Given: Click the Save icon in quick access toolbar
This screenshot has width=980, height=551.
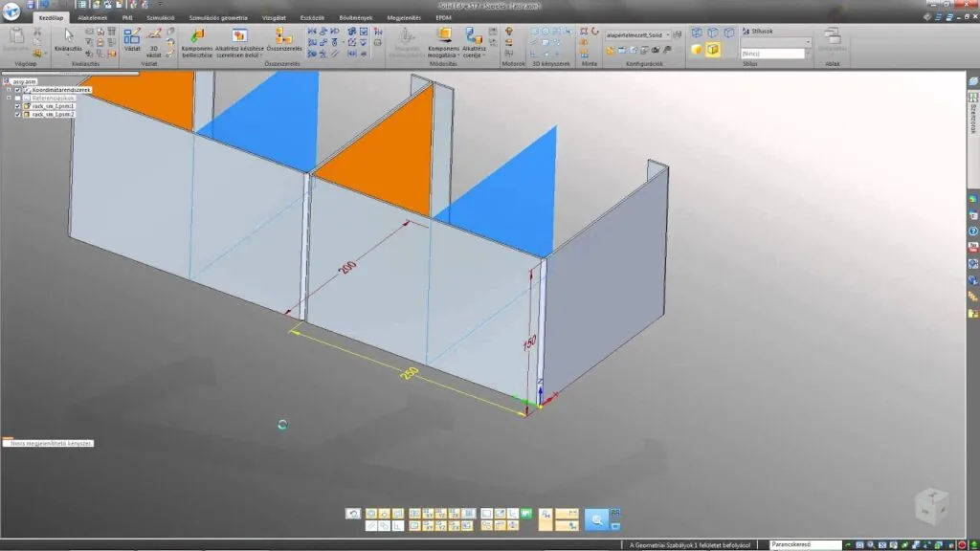Looking at the screenshot, I should [31, 5].
